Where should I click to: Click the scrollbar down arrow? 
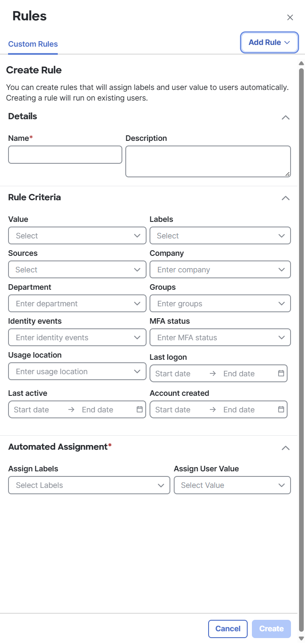(x=301, y=638)
